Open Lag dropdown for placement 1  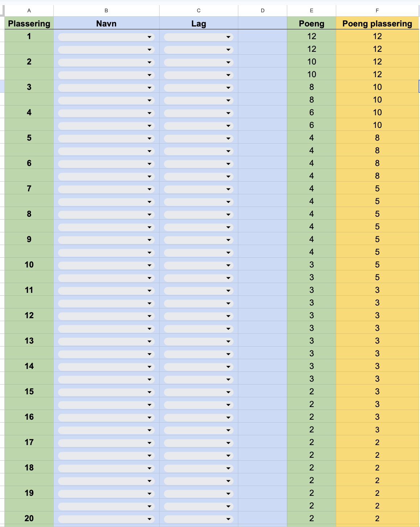click(198, 37)
